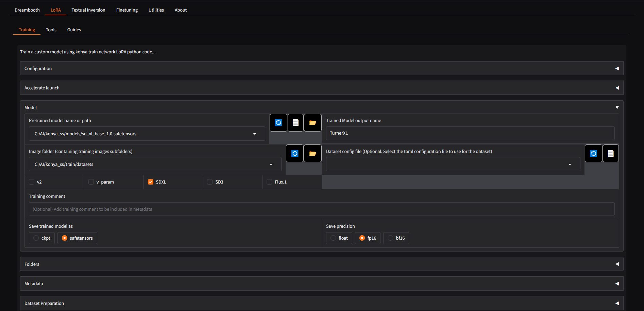Check the v_param option

91,182
